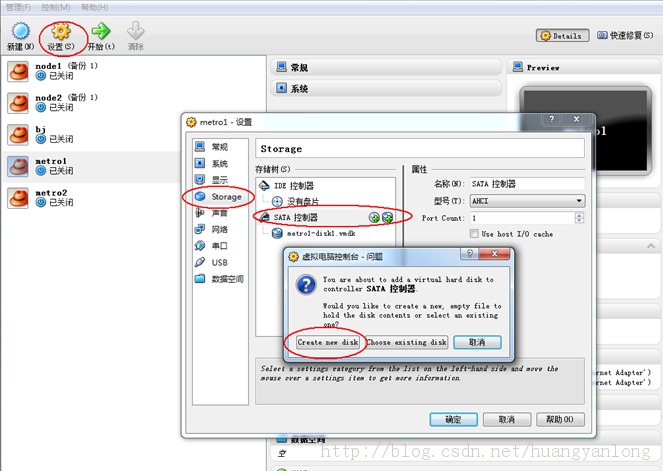Viewport: 663px width, 471px height.
Task: Select 数据空间 shared folders category
Action: 220,279
